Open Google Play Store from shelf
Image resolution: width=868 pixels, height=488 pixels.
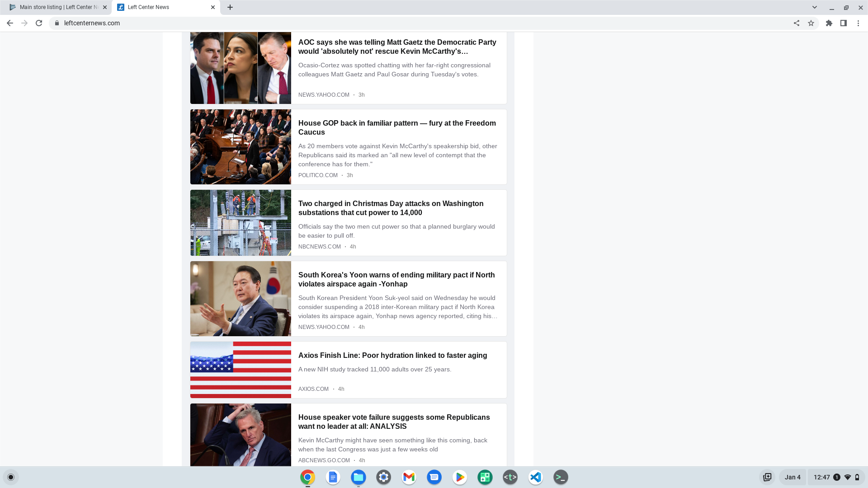pos(460,477)
